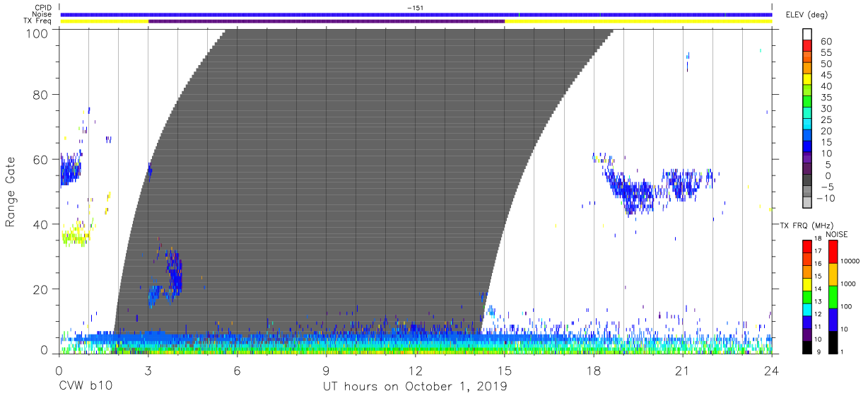Click x-axis hour tick 24

click(x=772, y=371)
